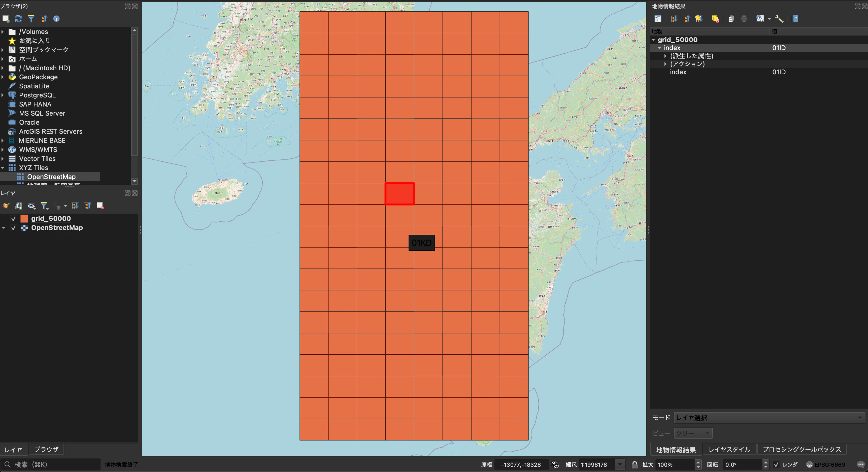Refresh the Browser panel
The width and height of the screenshot is (868, 472).
[19, 19]
